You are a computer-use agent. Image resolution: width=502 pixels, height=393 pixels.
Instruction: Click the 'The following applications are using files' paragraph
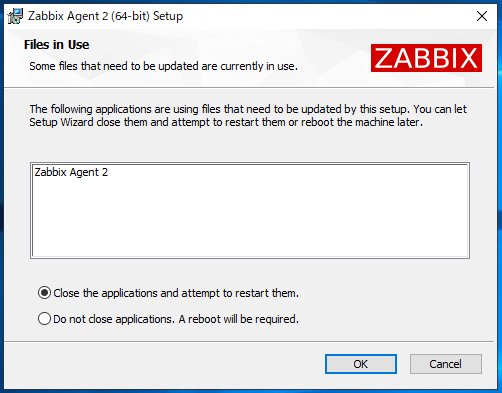[248, 109]
